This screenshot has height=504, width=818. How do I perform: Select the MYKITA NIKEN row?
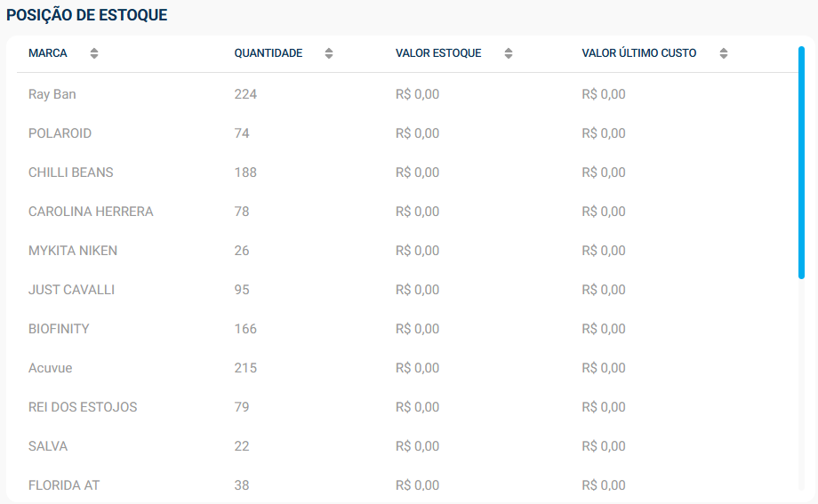[73, 251]
